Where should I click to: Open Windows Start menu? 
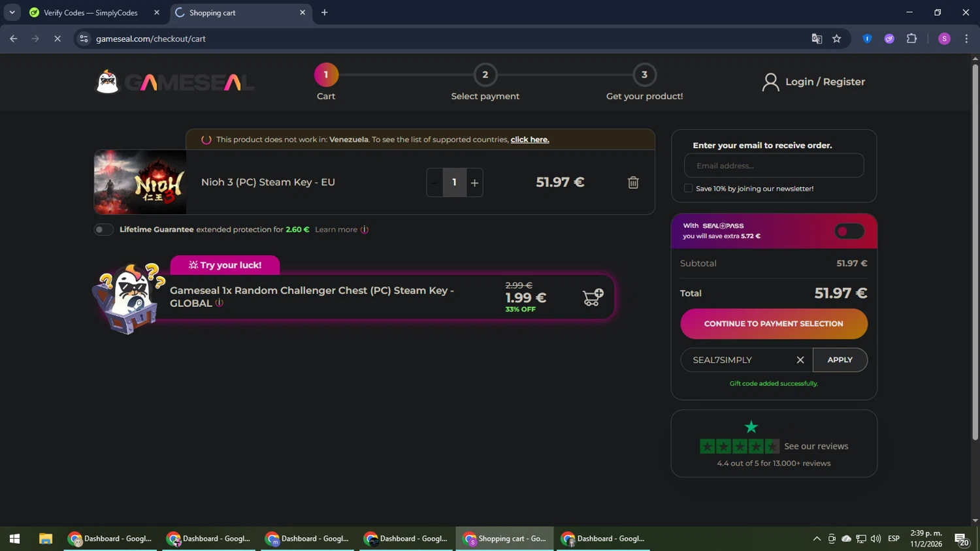14,539
